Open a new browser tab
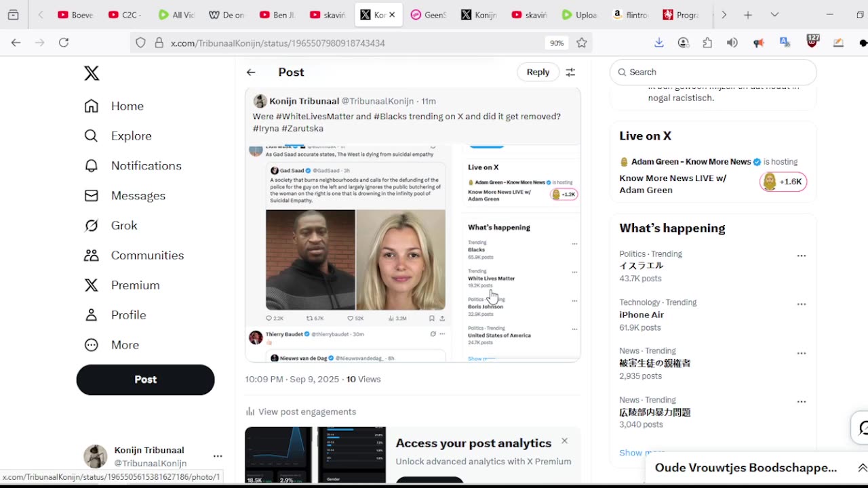Viewport: 868px width, 488px height. click(748, 15)
